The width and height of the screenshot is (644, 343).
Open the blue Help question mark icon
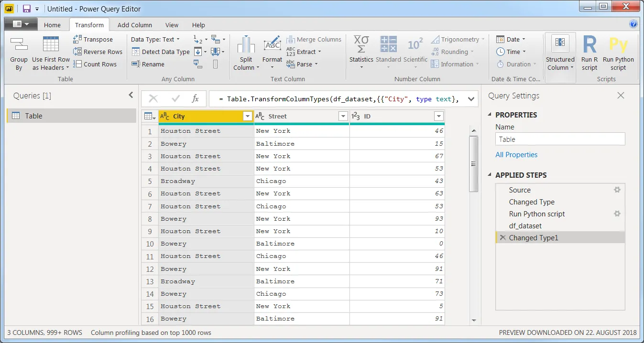[x=633, y=24]
